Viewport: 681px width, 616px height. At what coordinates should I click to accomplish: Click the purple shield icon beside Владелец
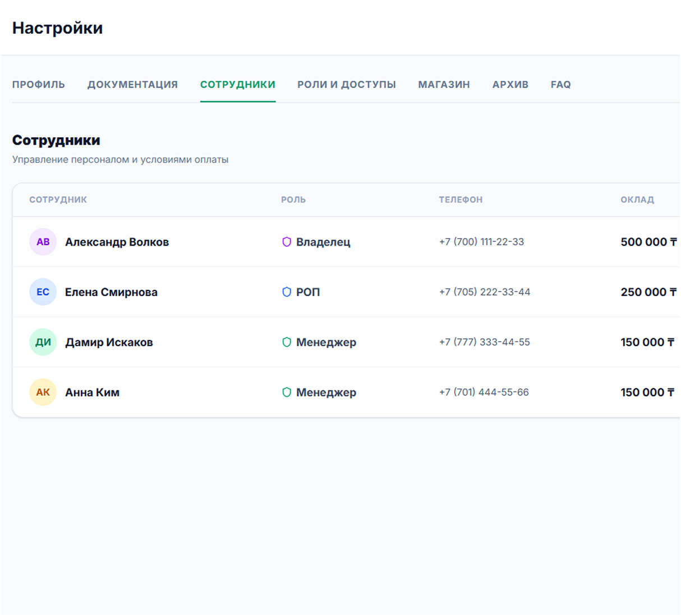click(x=287, y=242)
